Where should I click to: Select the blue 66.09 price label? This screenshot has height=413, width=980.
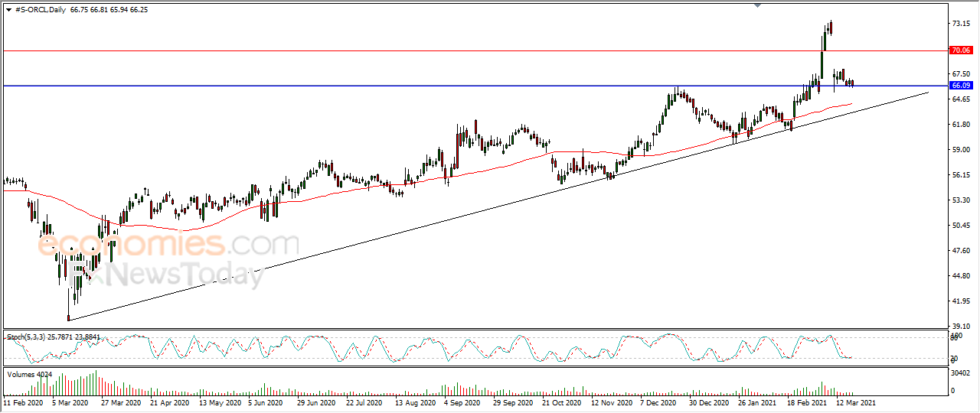pyautogui.click(x=960, y=85)
